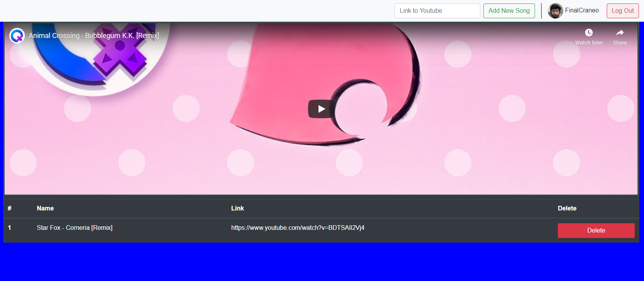Click the Add New Song button
Image resolution: width=644 pixels, height=281 pixels.
[x=509, y=11]
